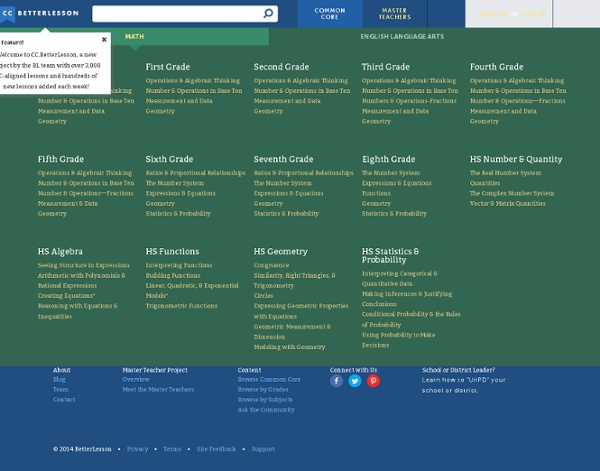Open Congruence under HS Geometry
The image size is (600, 471).
click(x=271, y=266)
